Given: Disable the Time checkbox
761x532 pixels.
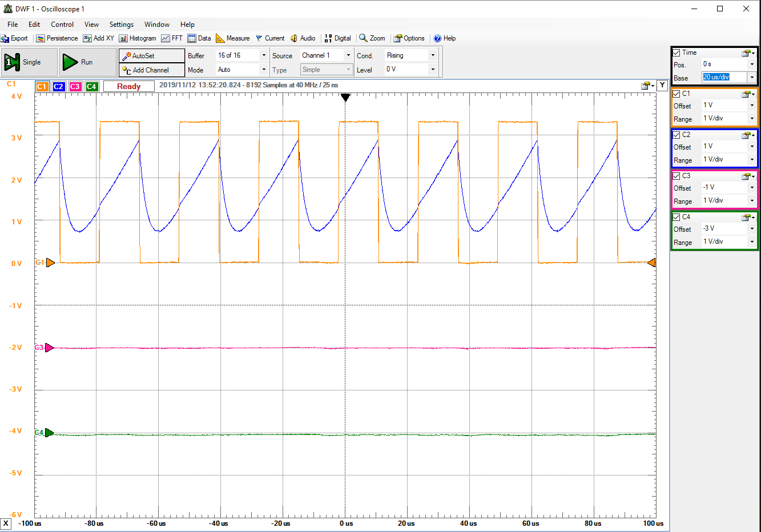Looking at the screenshot, I should click(x=677, y=53).
